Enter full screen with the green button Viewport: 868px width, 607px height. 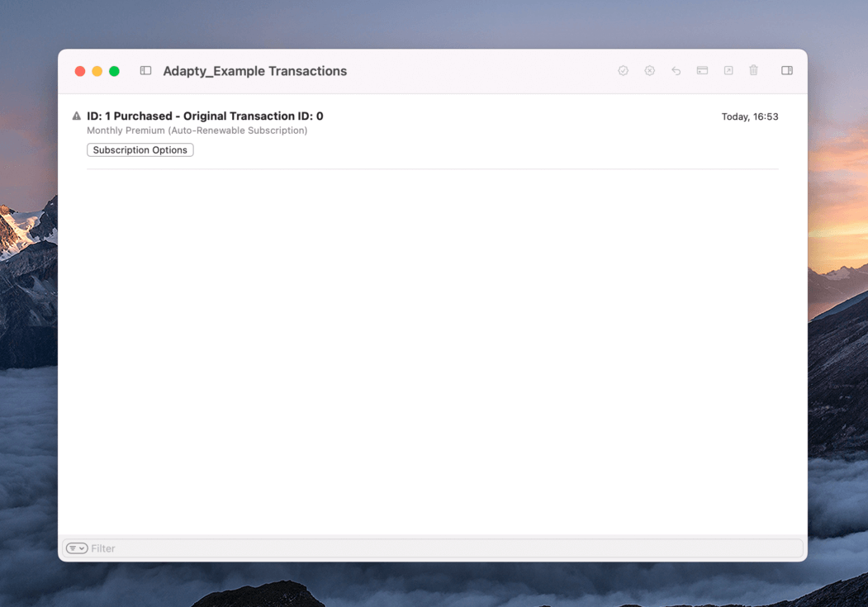click(115, 71)
